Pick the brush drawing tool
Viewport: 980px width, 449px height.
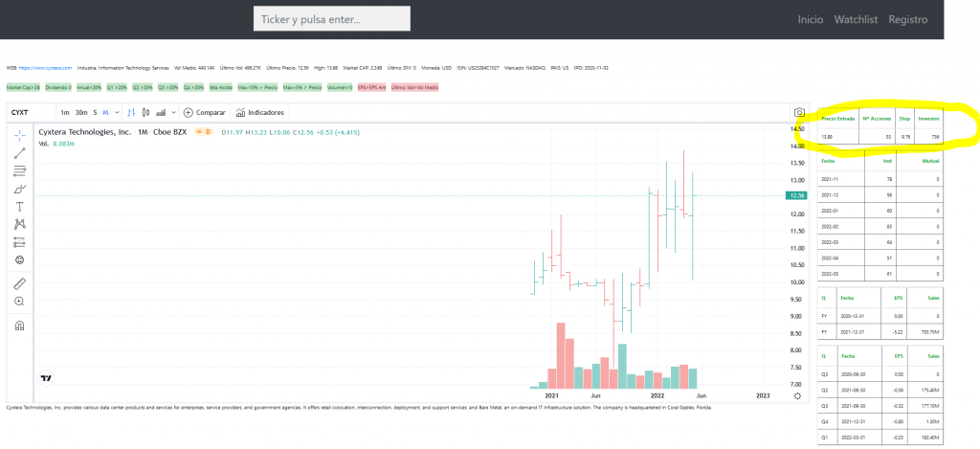[20, 189]
